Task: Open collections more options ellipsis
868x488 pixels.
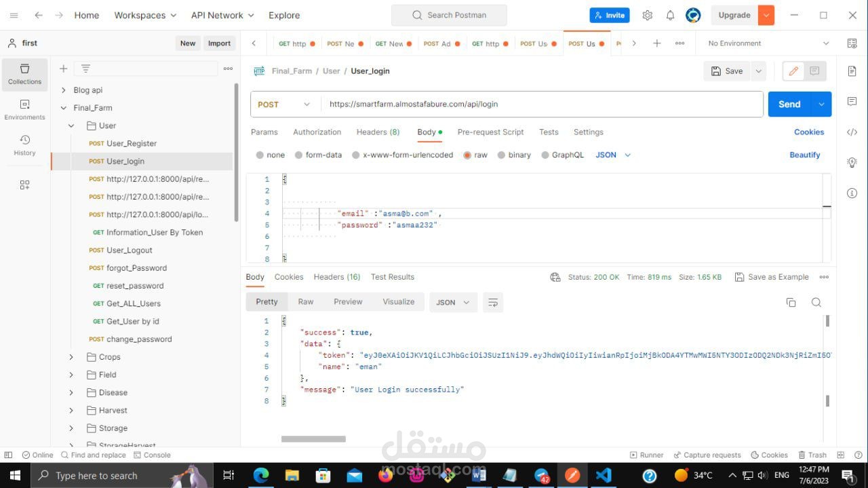Action: pyautogui.click(x=228, y=69)
